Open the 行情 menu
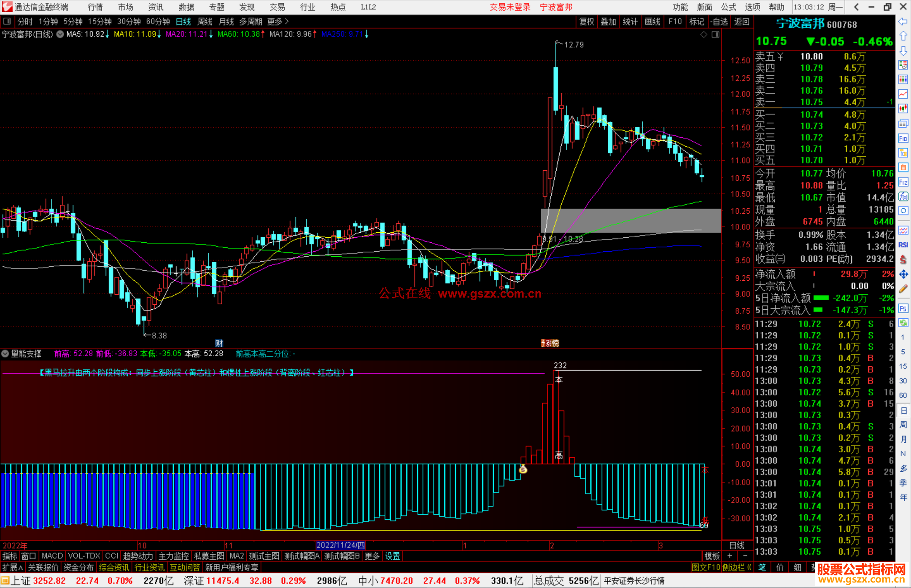Viewport: 911px width, 588px height. (x=95, y=7)
